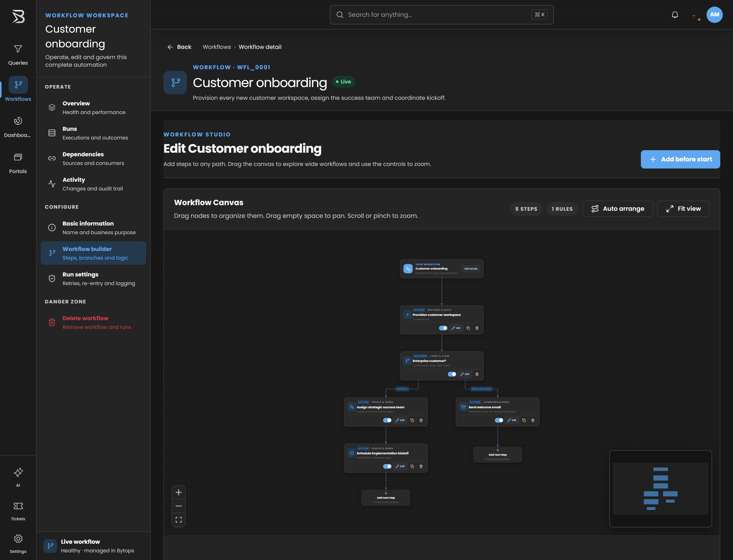Open the AI assistant icon
Image resolution: width=733 pixels, height=560 pixels.
click(18, 472)
